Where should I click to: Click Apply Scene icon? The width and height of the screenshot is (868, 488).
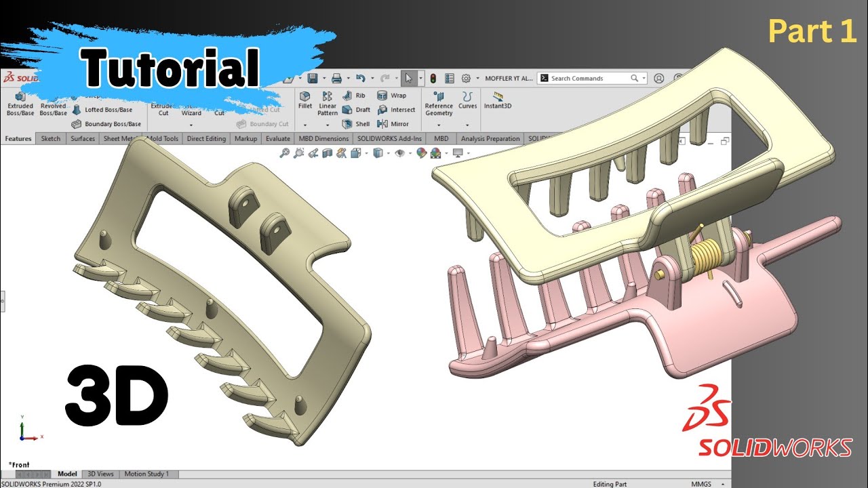click(435, 153)
